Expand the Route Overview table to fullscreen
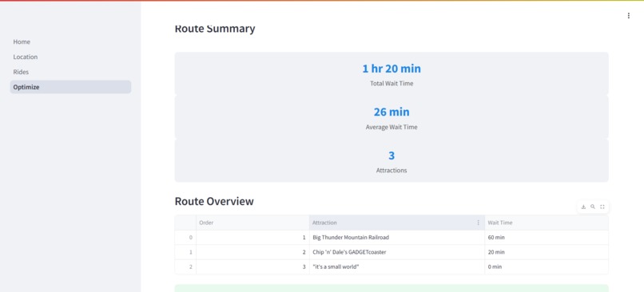 [602, 207]
